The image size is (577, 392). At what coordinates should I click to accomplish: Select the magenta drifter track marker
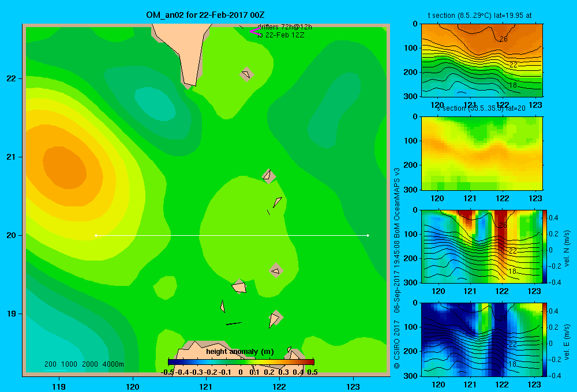click(254, 31)
